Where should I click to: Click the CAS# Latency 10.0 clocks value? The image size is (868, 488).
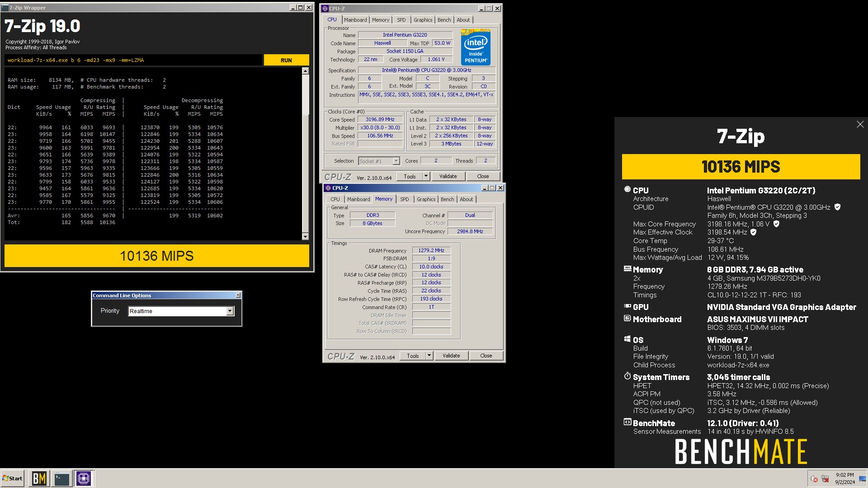click(x=431, y=267)
